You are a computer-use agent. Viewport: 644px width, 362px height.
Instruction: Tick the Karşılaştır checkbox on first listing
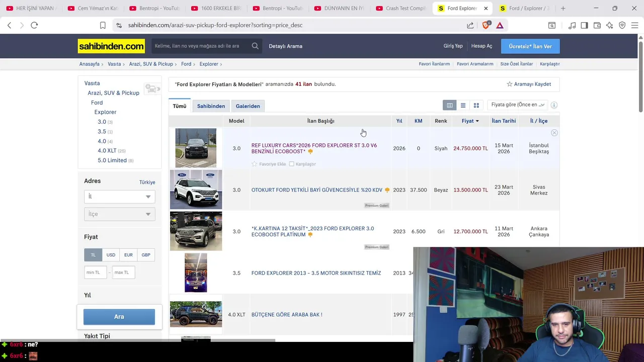click(x=291, y=164)
